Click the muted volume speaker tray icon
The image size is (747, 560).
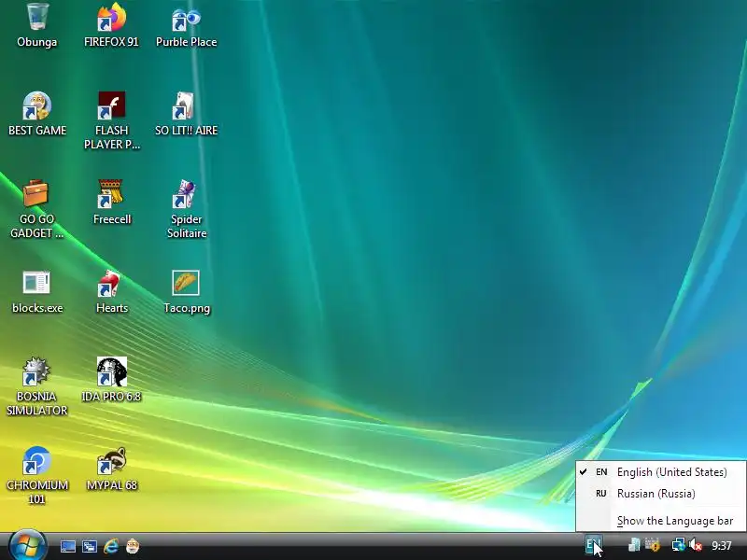[696, 545]
